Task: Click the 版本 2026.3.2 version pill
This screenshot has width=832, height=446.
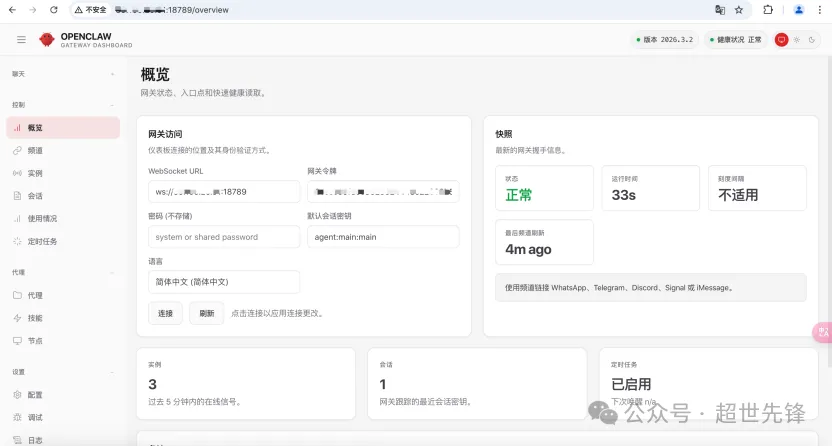Action: (x=665, y=40)
